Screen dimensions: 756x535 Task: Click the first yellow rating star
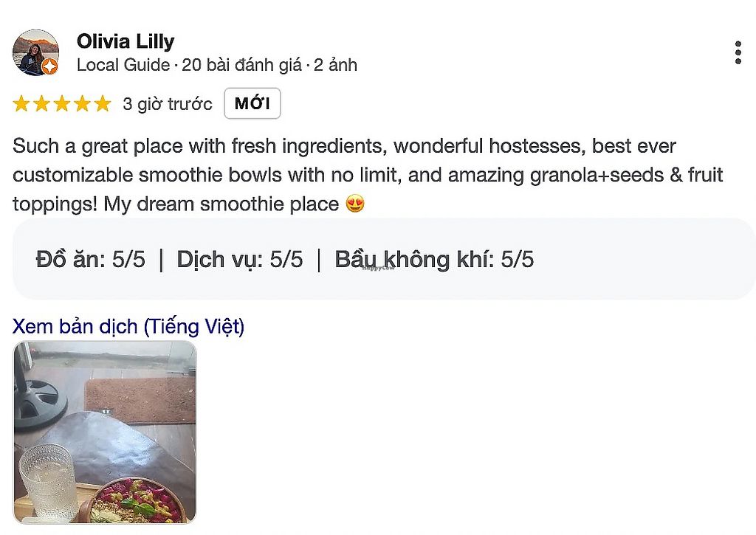click(x=21, y=104)
